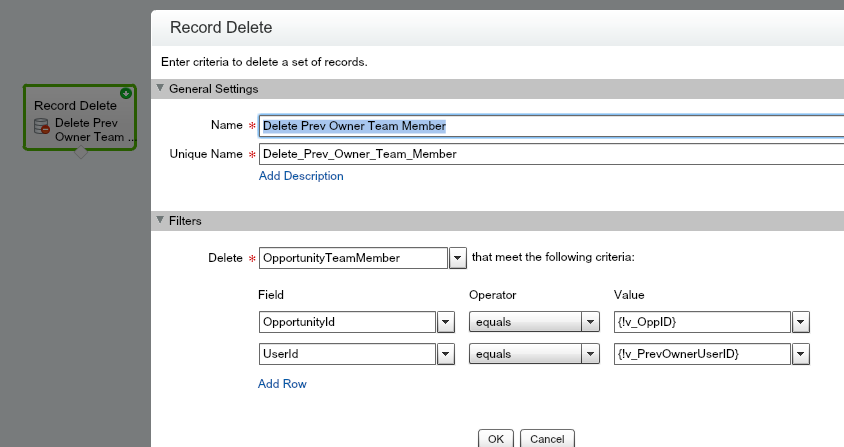Collapse the General Settings section
The height and width of the screenshot is (447, 844).
[x=160, y=89]
